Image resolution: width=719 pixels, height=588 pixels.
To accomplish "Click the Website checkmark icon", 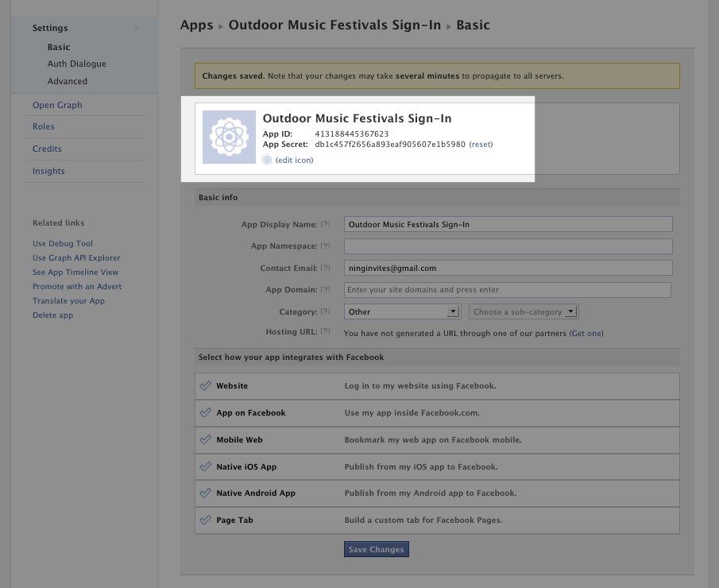I will [206, 385].
